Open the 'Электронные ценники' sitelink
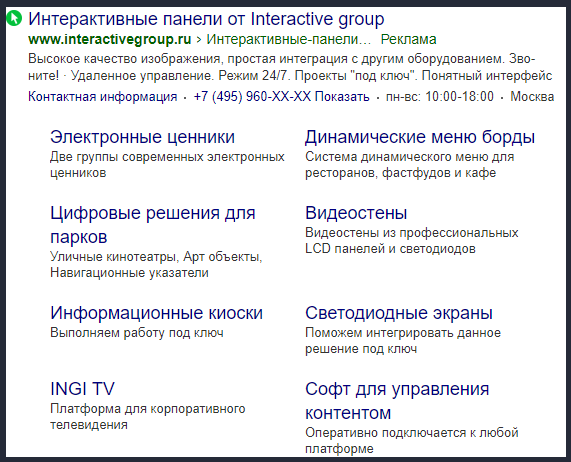 point(142,137)
